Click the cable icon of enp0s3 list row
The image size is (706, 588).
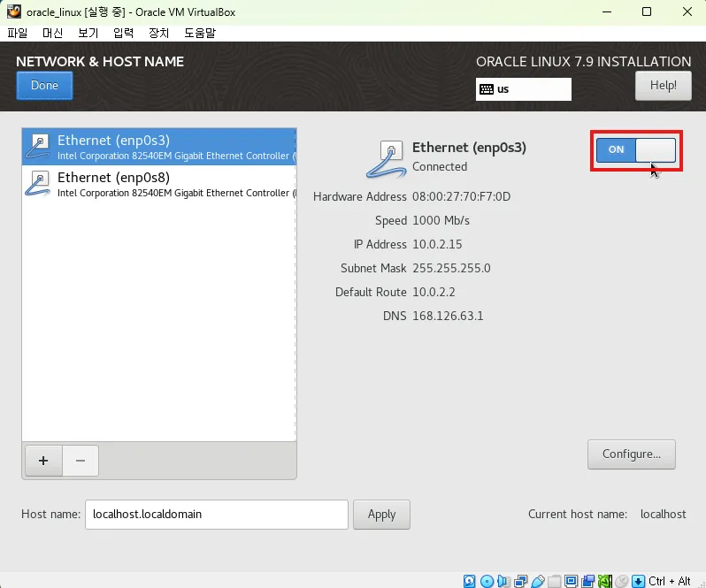point(38,147)
